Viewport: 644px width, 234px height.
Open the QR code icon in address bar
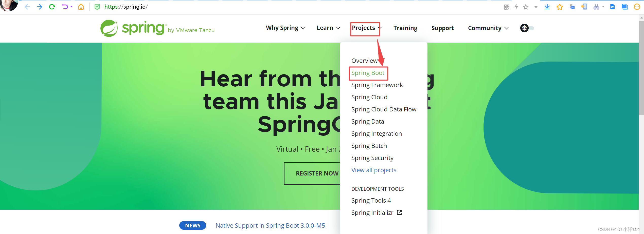coord(507,7)
